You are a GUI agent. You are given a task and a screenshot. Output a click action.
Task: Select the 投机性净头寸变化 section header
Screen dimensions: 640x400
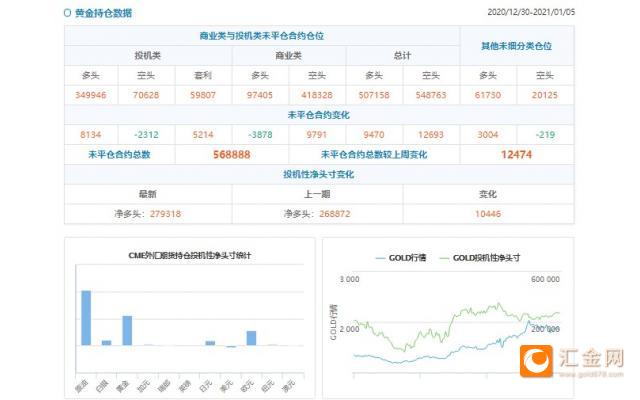[x=319, y=175]
